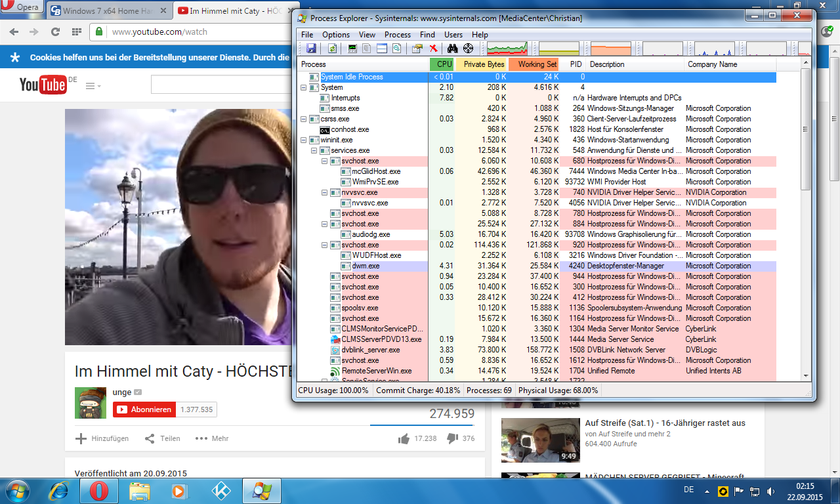Toggle the Show Lower Pane toolbar icon
840x504 pixels.
point(381,49)
